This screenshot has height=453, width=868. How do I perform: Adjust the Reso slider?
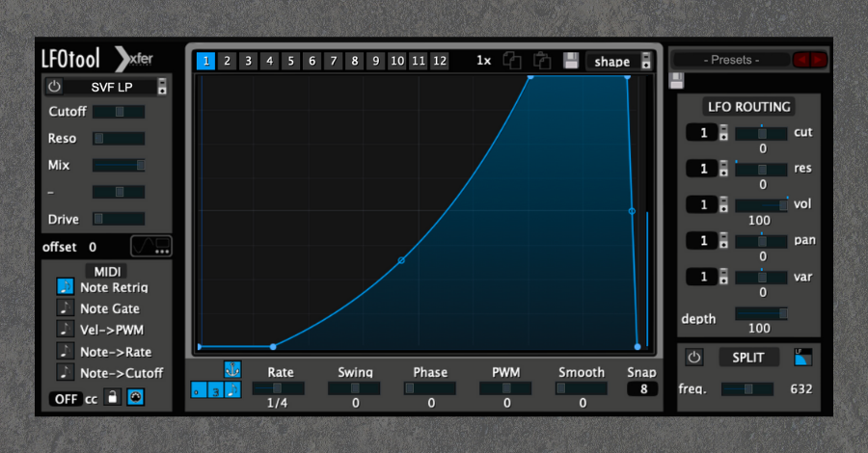pyautogui.click(x=119, y=138)
